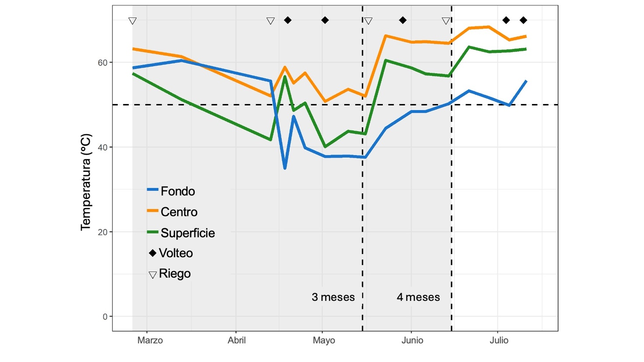Click the blue Fondo legend line swatch
The width and height of the screenshot is (644, 362).
tap(153, 190)
